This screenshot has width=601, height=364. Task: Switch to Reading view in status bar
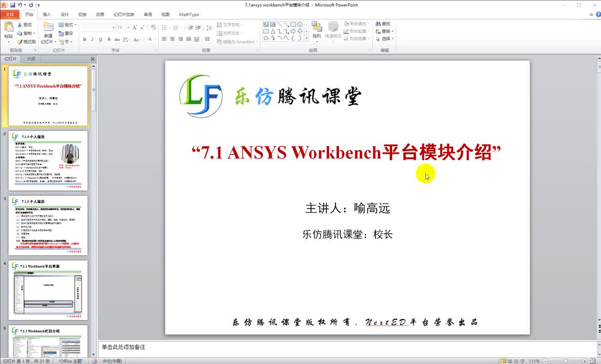click(517, 361)
